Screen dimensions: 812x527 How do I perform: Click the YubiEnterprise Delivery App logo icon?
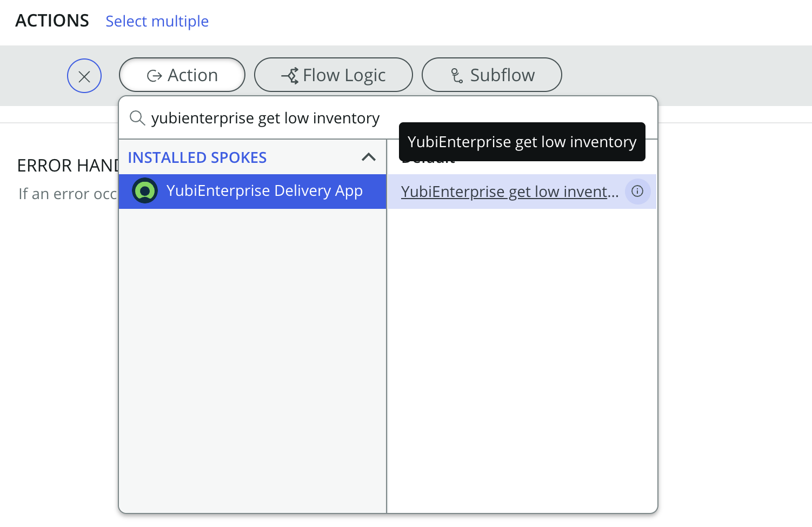(x=145, y=190)
